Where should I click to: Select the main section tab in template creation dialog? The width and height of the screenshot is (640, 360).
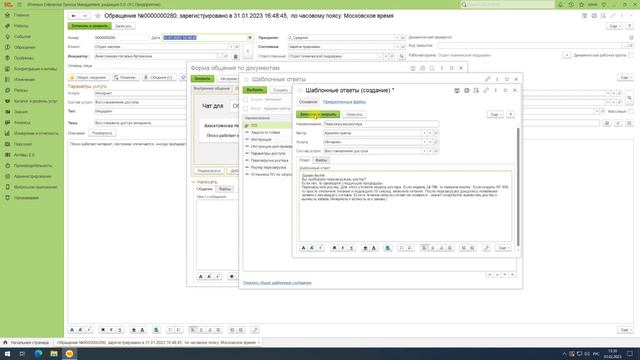[308, 102]
